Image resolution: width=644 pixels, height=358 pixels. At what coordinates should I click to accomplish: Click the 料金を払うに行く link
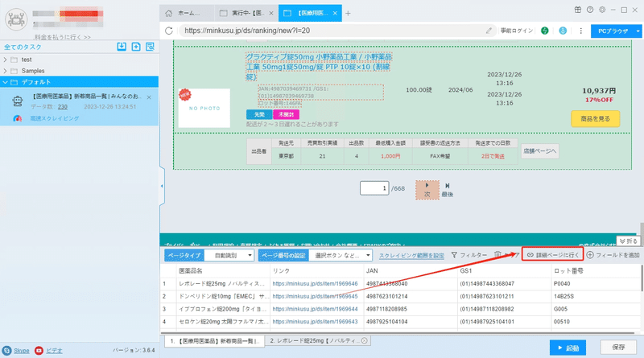(63, 37)
